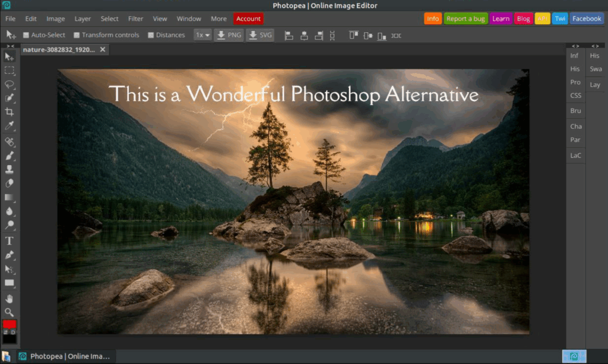608x364 pixels.
Task: Click the PNG quick export button
Action: tap(229, 35)
